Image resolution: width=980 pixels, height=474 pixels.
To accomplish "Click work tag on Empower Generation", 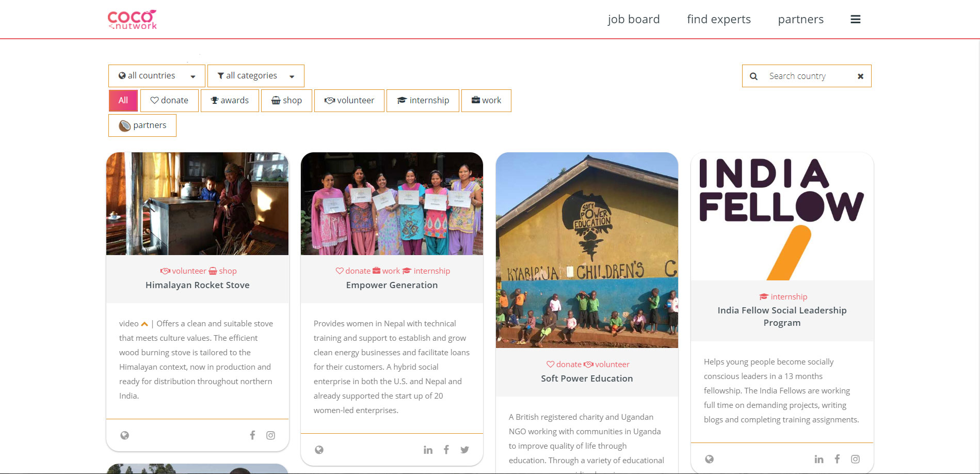I will (x=387, y=271).
